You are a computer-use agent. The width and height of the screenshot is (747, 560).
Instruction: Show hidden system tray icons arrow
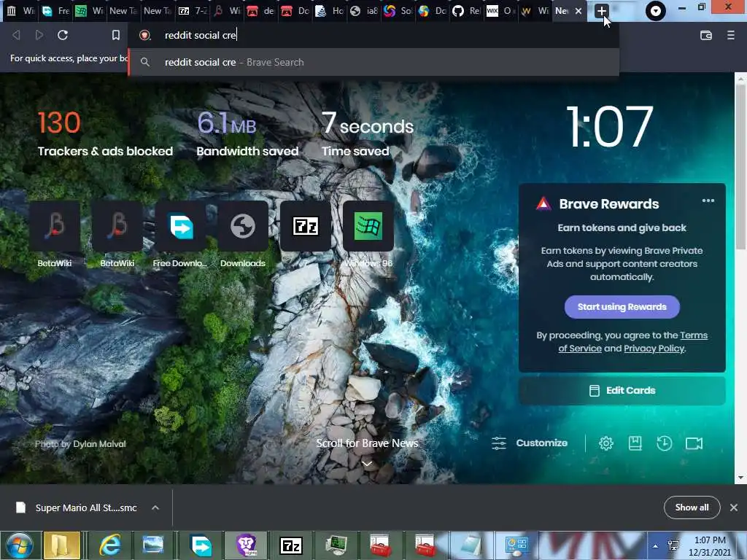pyautogui.click(x=655, y=546)
